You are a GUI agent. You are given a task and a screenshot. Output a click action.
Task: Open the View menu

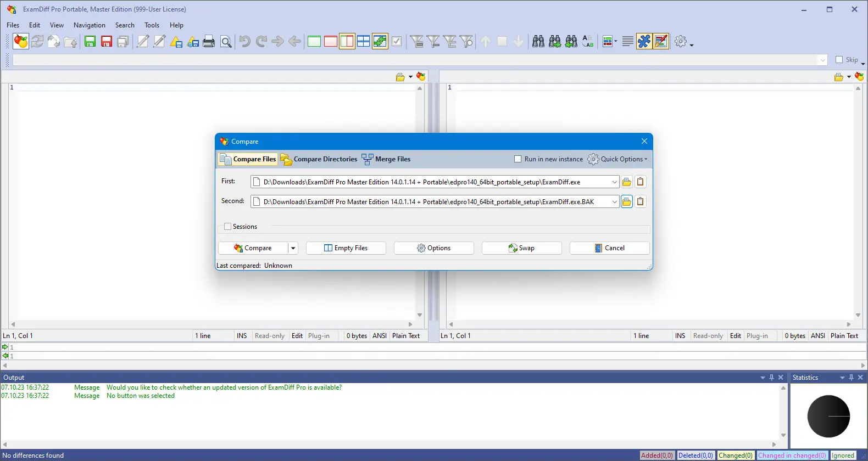[57, 25]
